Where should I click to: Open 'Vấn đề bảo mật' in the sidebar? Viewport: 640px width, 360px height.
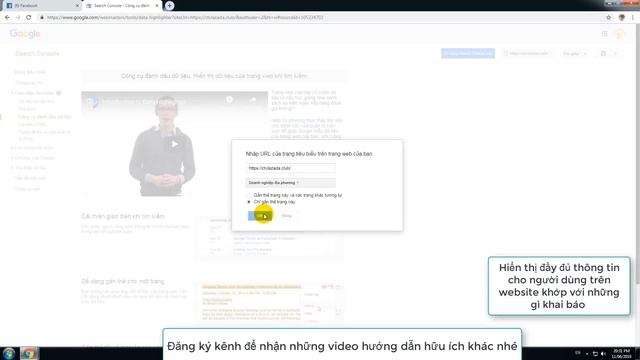(31, 178)
